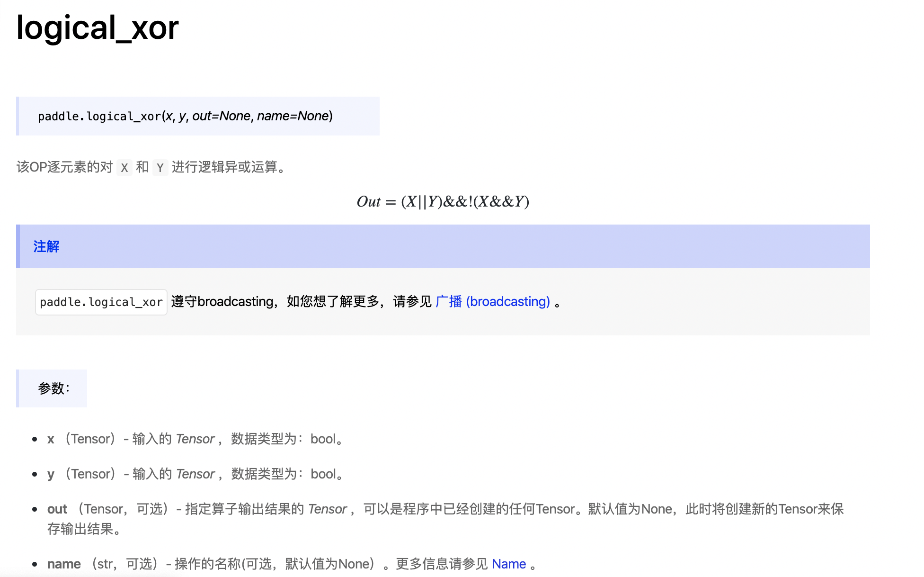
Task: Click the logical_xor page heading
Action: click(98, 27)
